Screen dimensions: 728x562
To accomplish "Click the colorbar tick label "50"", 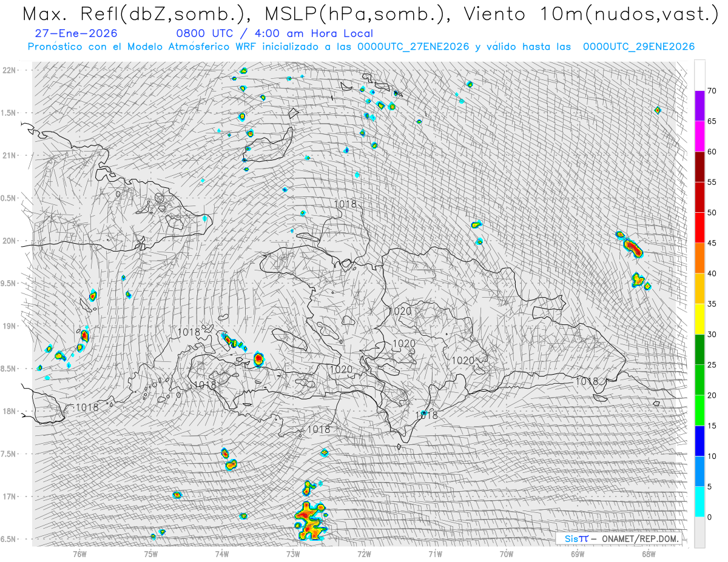I will [712, 213].
